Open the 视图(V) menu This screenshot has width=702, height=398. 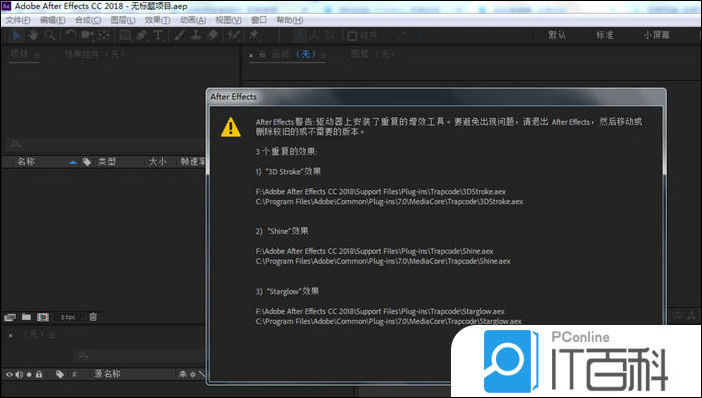228,20
